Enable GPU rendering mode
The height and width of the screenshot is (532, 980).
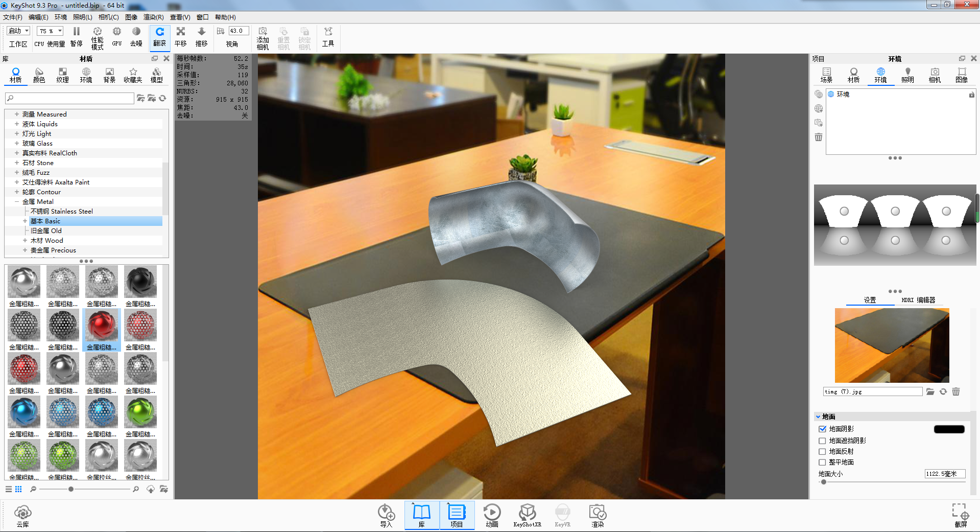coord(117,37)
